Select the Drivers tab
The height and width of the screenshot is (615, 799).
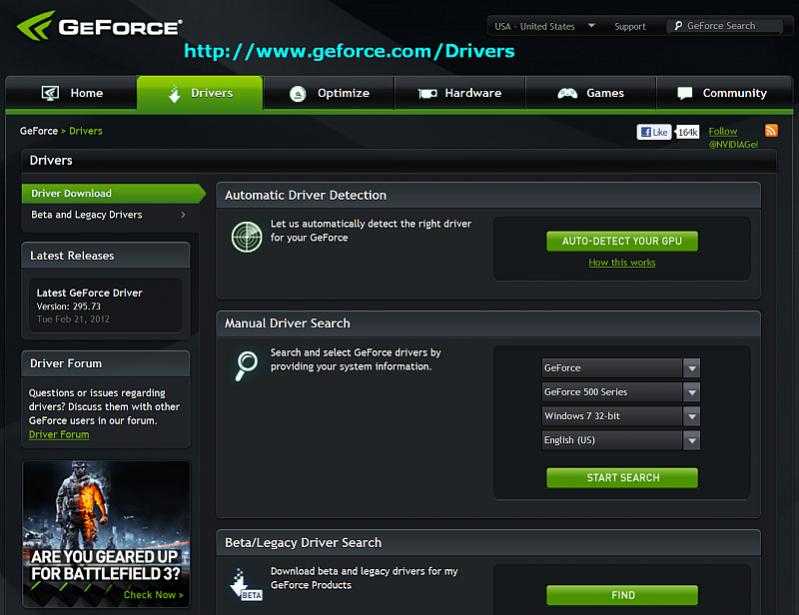(x=200, y=93)
